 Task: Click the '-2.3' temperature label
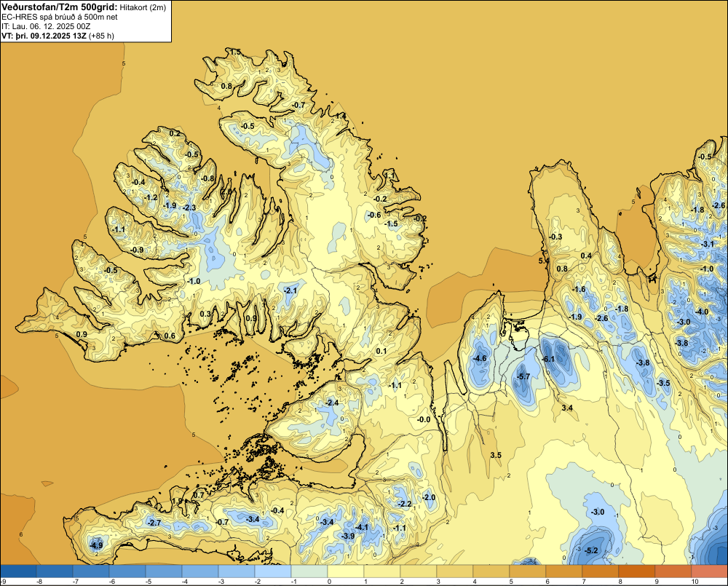189,207
